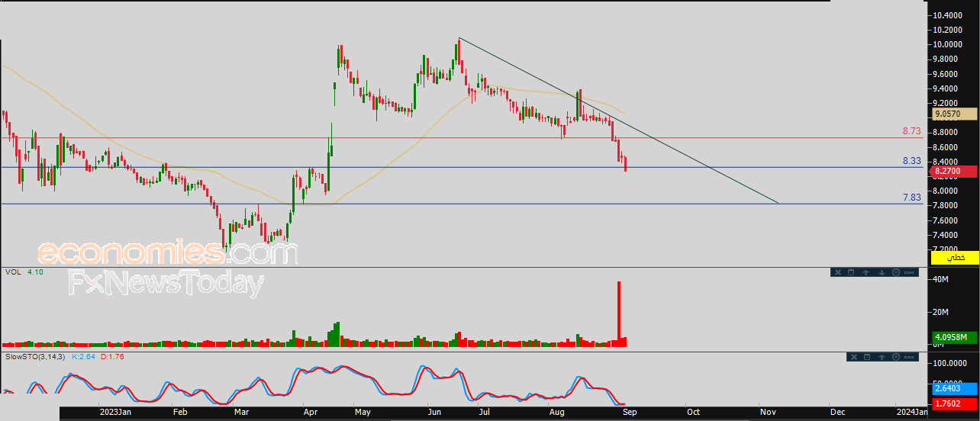
Task: Move the SlowSTO panel up
Action: coord(881,357)
